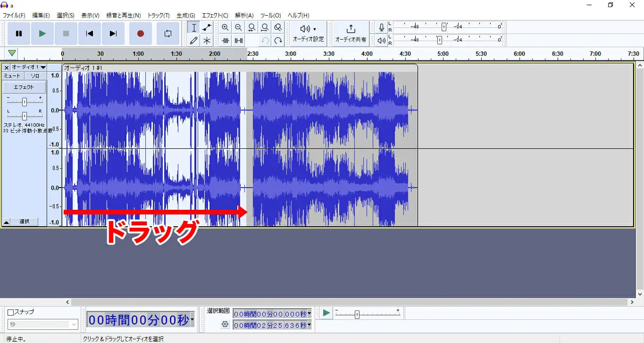The image size is (644, 343).
Task: Open the selection start time format dropdown
Action: pos(309,314)
